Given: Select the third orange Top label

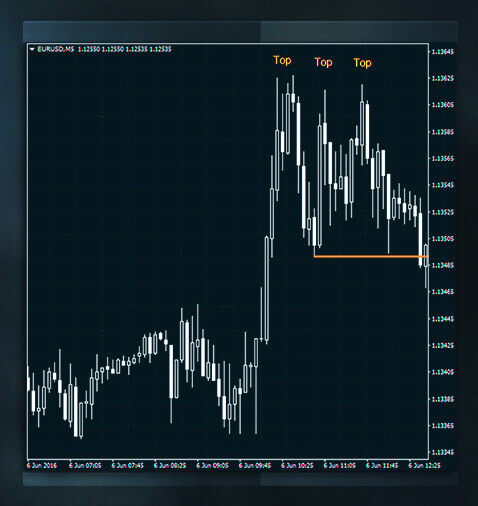Looking at the screenshot, I should [362, 63].
